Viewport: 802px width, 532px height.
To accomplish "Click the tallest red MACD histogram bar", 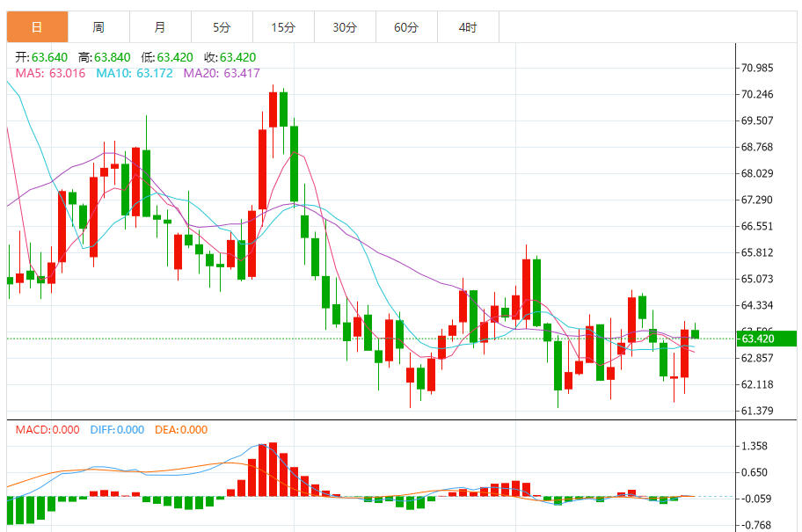I will click(x=273, y=470).
